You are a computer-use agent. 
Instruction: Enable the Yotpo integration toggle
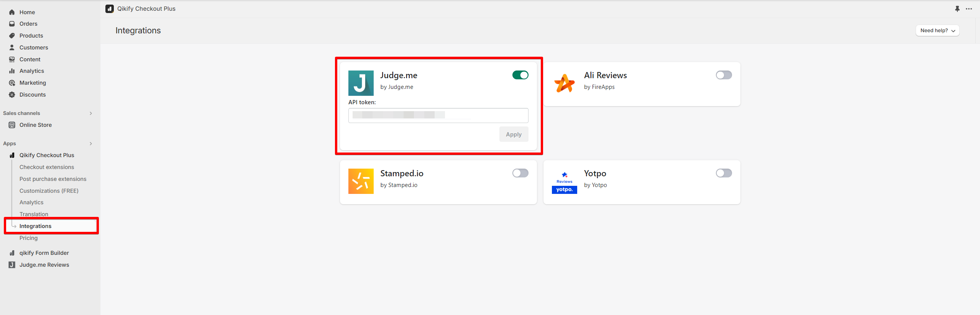724,173
